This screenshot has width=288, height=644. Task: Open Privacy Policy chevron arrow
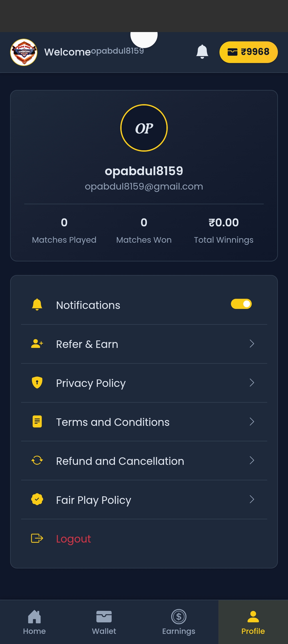tap(252, 383)
